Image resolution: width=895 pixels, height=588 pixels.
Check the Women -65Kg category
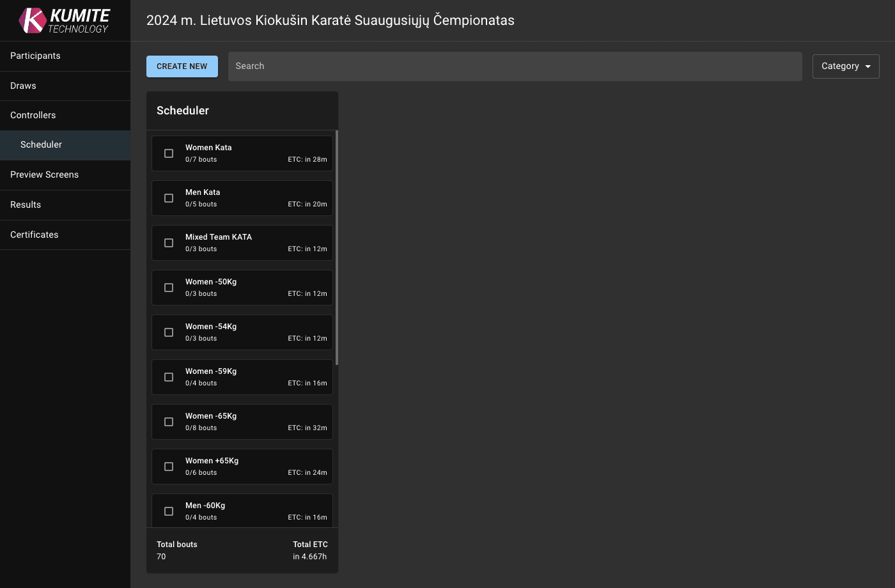click(x=168, y=421)
